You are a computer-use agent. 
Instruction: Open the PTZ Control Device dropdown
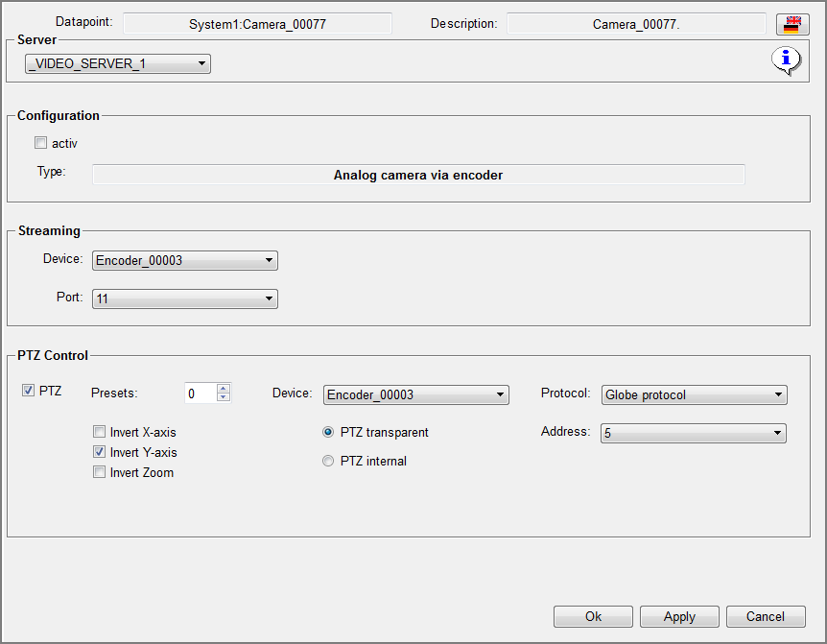(415, 394)
